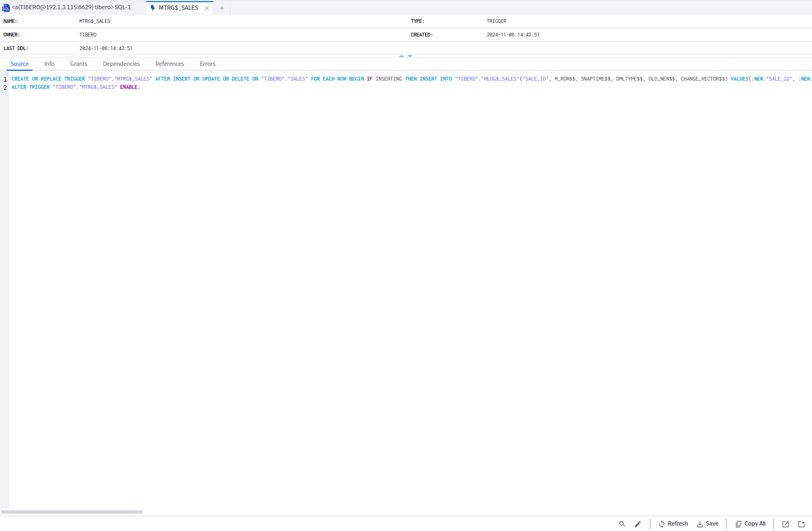Click the Save button
The image size is (812, 531).
(708, 524)
